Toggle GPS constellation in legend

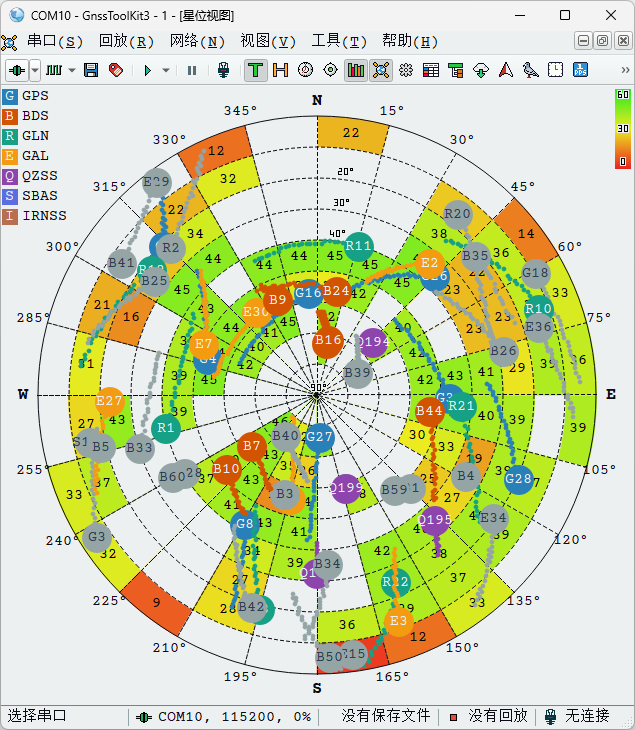[x=26, y=96]
